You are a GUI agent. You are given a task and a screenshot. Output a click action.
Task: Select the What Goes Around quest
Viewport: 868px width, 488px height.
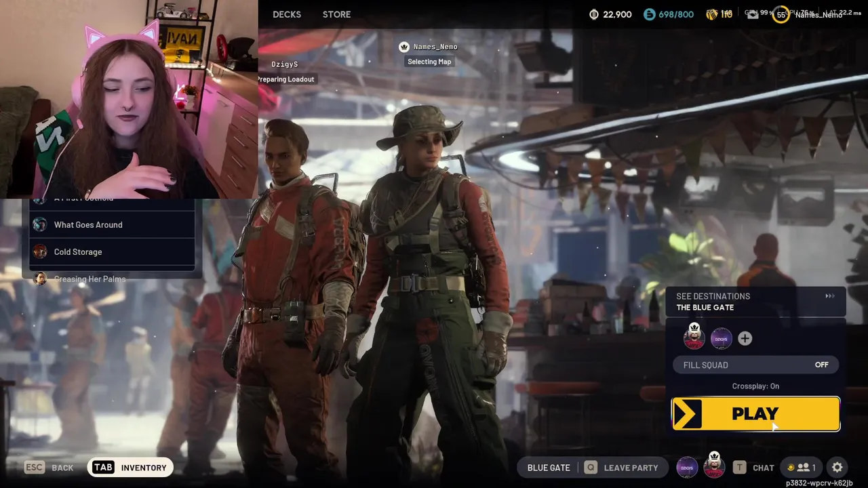[x=112, y=224]
